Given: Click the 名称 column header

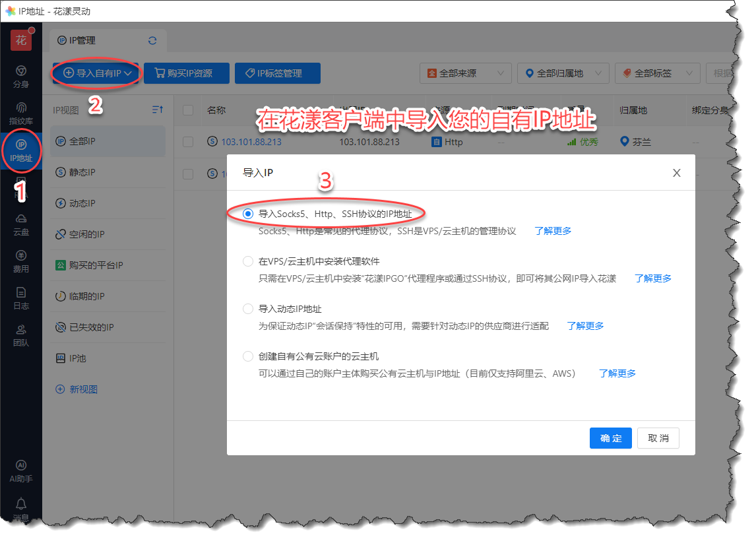Looking at the screenshot, I should coord(216,110).
